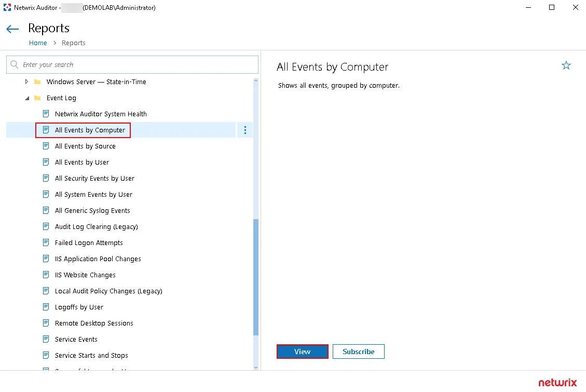Add report to favorites with star icon

pyautogui.click(x=566, y=65)
